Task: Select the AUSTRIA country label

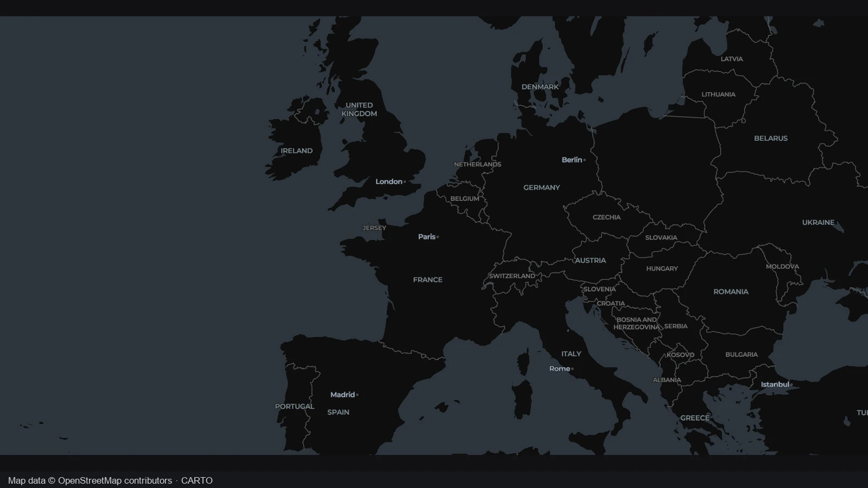Action: pos(591,260)
